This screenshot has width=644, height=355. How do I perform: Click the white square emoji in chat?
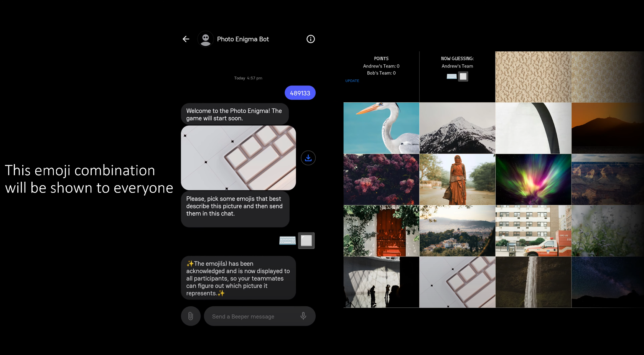point(306,240)
